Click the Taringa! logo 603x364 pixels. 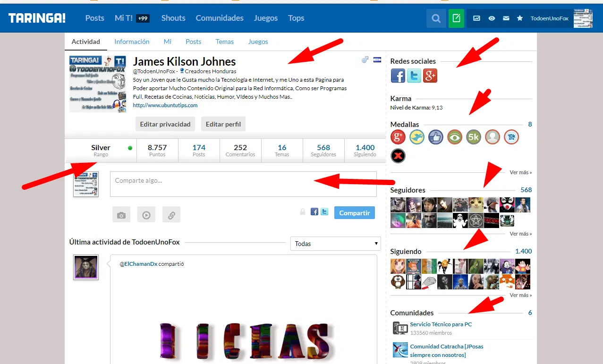coord(37,18)
